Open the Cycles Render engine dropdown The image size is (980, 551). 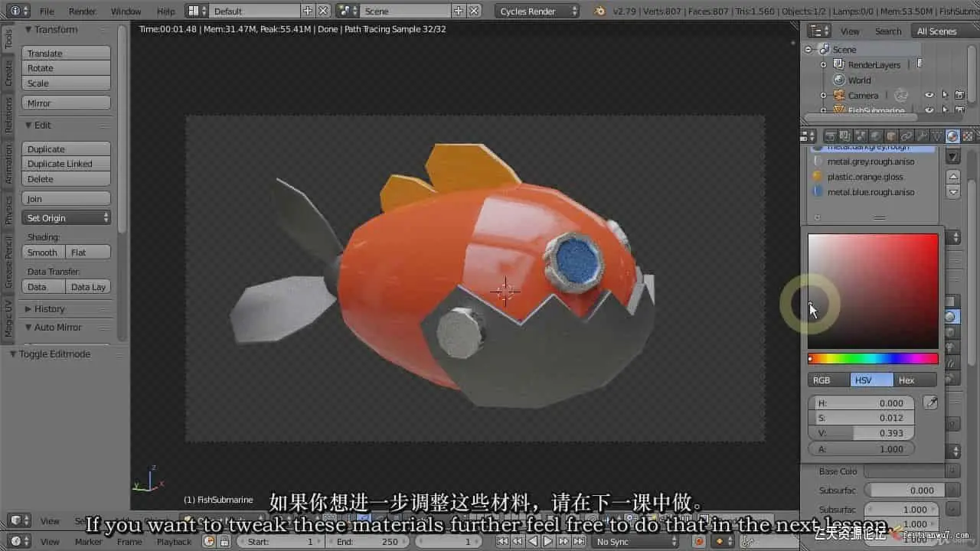tap(537, 11)
